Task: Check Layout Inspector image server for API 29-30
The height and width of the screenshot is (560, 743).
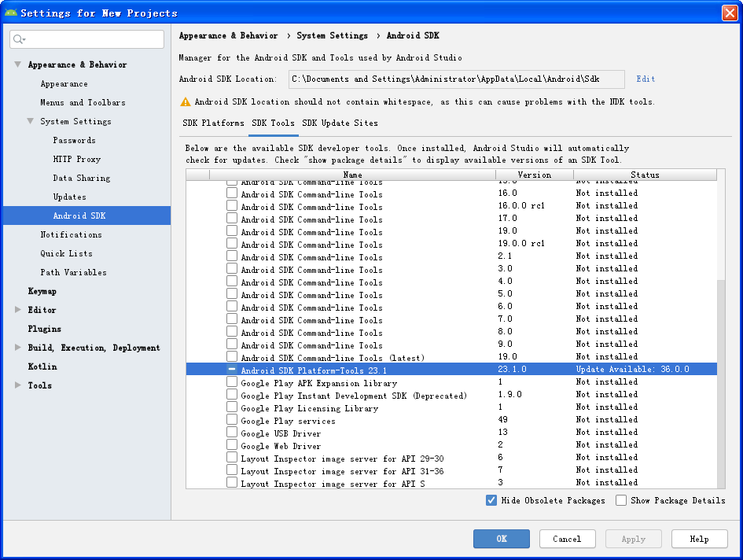Action: pos(232,457)
